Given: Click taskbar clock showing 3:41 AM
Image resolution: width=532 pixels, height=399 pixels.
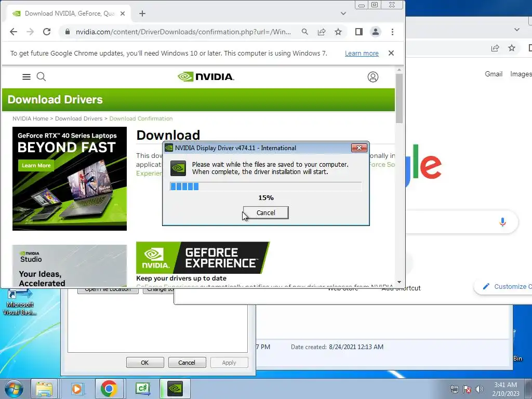Looking at the screenshot, I should coord(506,389).
